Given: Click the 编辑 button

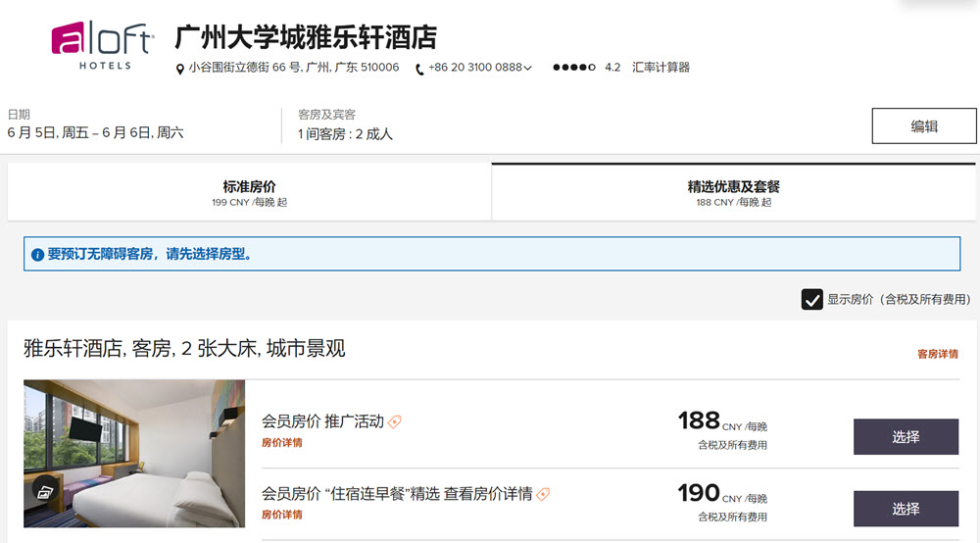Looking at the screenshot, I should click(x=924, y=125).
